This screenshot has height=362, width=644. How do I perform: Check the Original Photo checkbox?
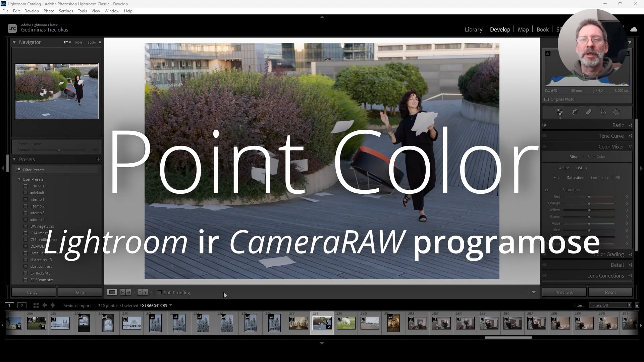pos(546,99)
